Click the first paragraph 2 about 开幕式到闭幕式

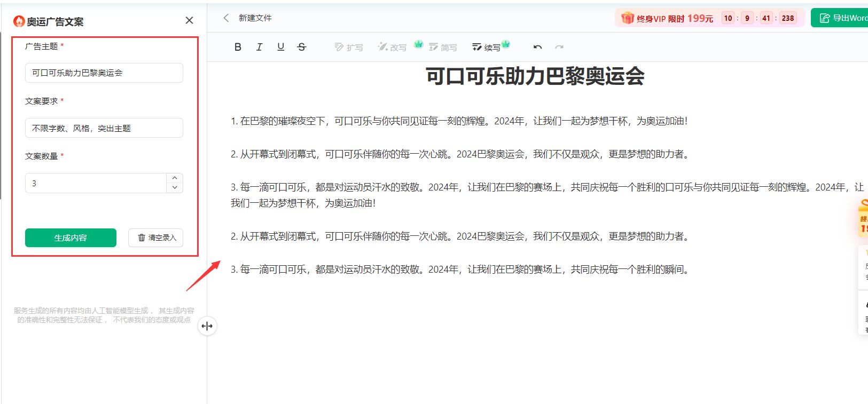(x=460, y=154)
